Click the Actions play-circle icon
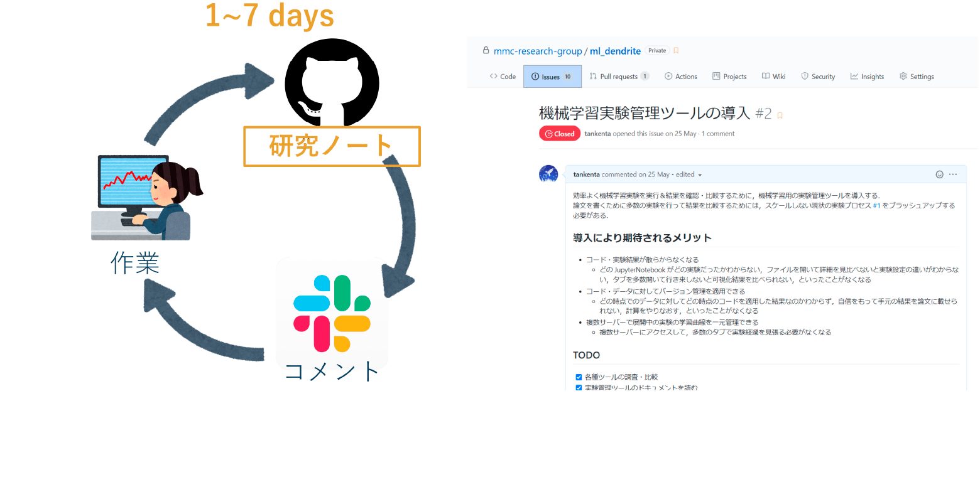The height and width of the screenshot is (487, 980). click(668, 76)
